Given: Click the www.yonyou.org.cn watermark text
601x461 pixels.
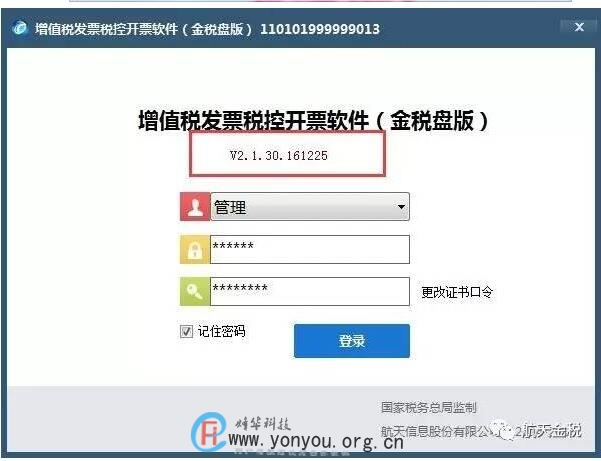Looking at the screenshot, I should pos(316,441).
